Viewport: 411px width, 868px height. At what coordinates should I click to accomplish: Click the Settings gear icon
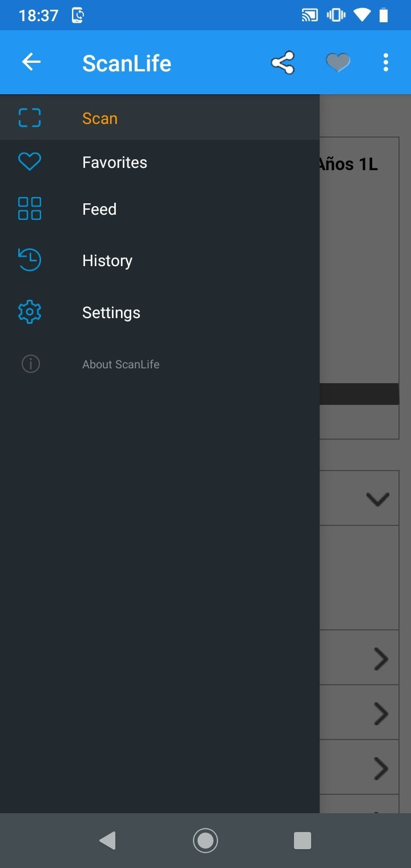coord(30,312)
